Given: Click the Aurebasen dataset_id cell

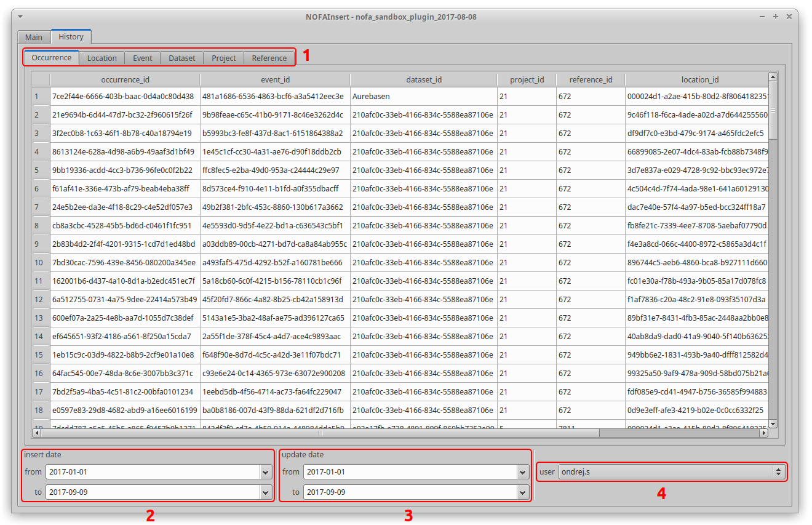Looking at the screenshot, I should (424, 96).
